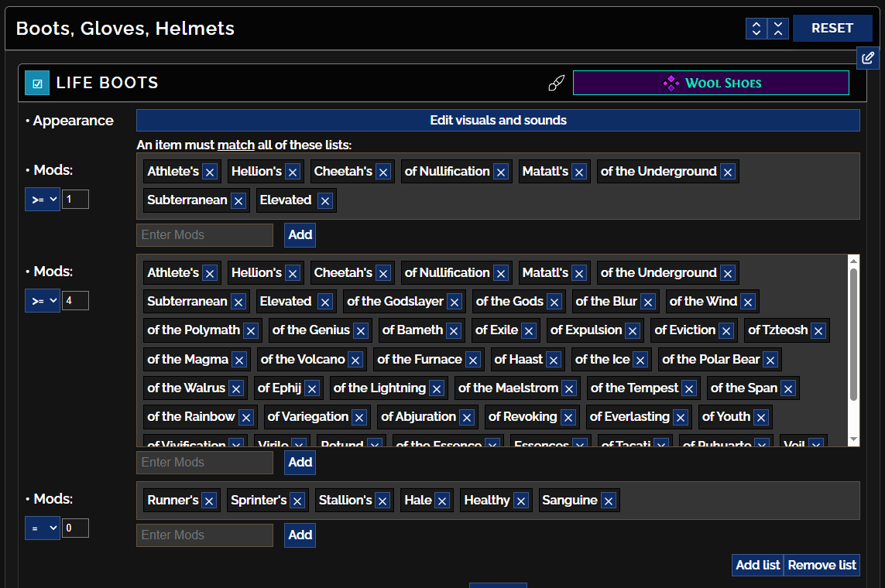
Task: Remove of the Volcano mod tag
Action: coord(355,360)
